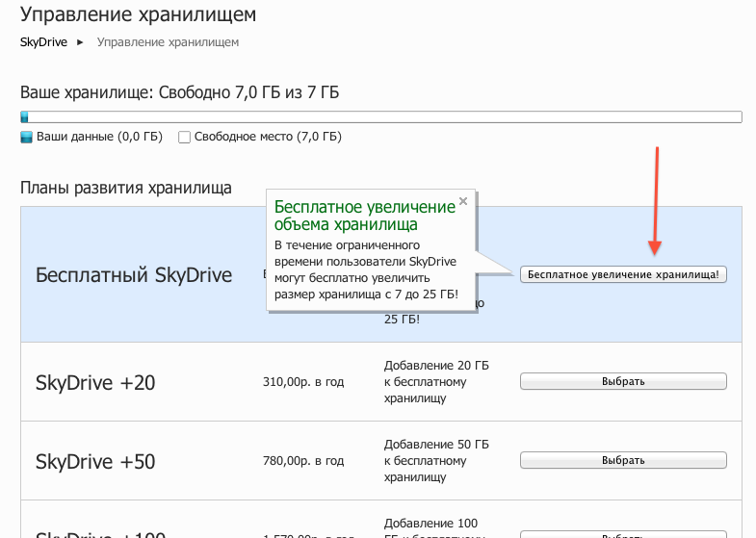Image resolution: width=756 pixels, height=538 pixels.
Task: Click 'Добавление 20 ГБ' description text
Action: click(x=436, y=366)
